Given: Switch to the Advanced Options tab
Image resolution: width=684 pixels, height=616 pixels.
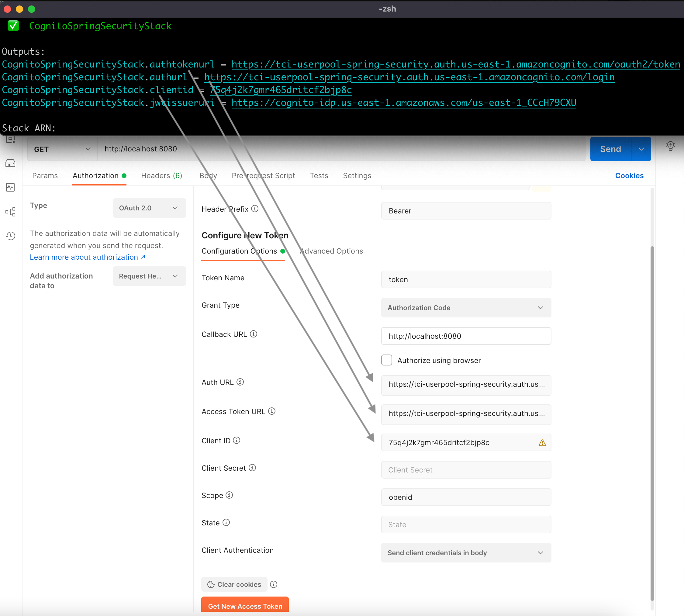Looking at the screenshot, I should (x=331, y=251).
